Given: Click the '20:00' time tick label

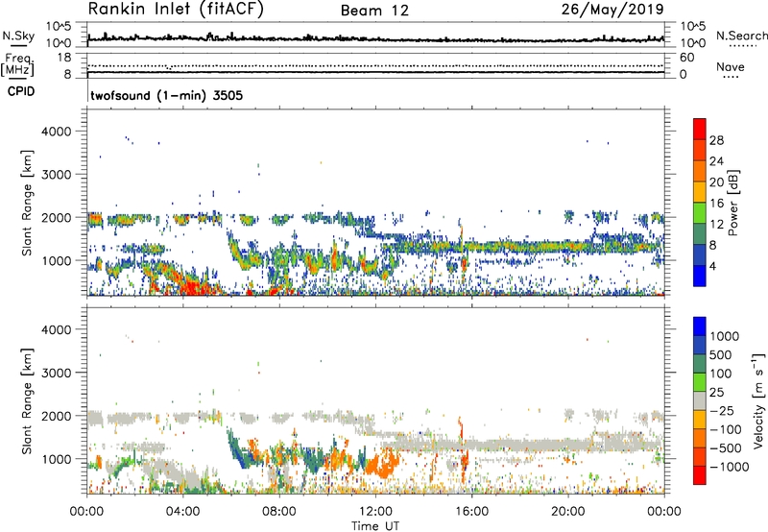Looking at the screenshot, I should (x=568, y=512).
